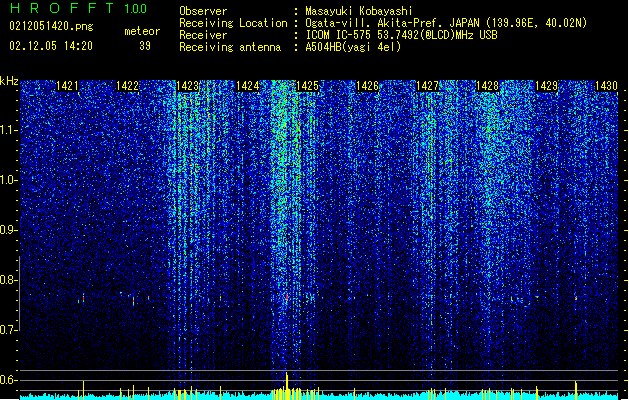Click the red meteor echo below the 1425 label
The image size is (629, 400).
(x=287, y=297)
